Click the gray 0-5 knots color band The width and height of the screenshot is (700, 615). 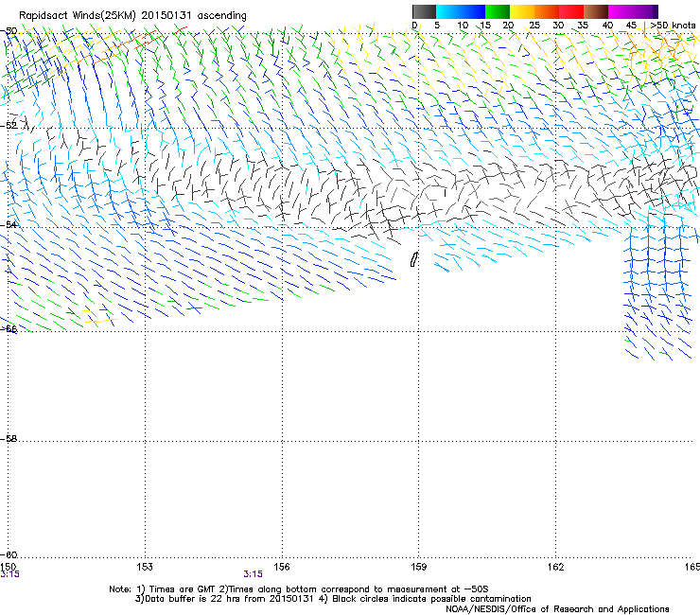pyautogui.click(x=424, y=11)
